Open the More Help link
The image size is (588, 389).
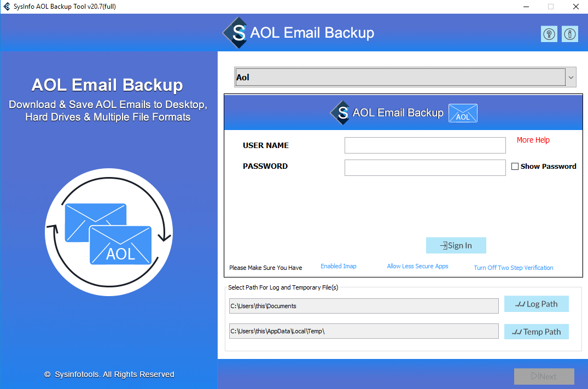click(533, 140)
